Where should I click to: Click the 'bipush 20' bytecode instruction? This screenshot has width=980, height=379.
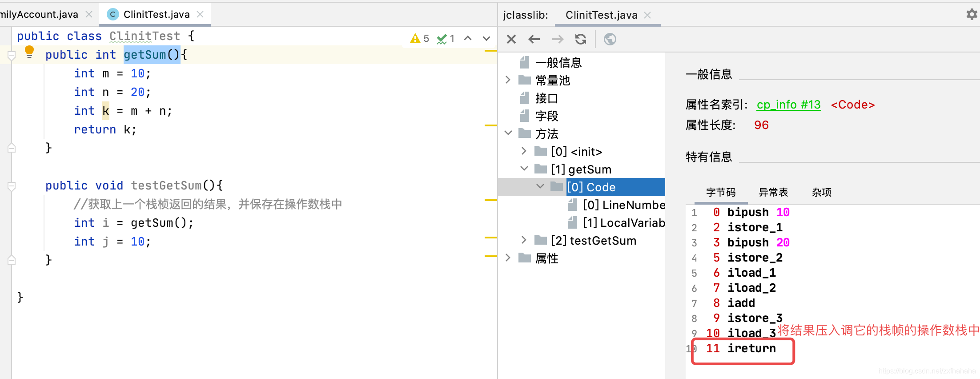(x=758, y=242)
